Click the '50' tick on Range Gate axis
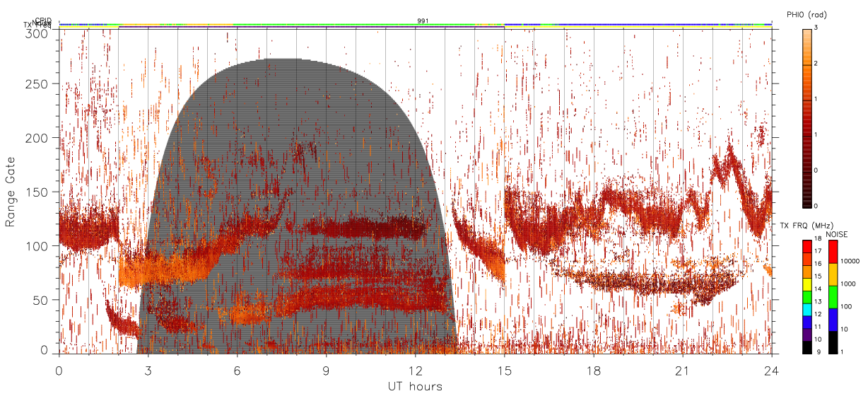868x401 pixels. coord(42,300)
